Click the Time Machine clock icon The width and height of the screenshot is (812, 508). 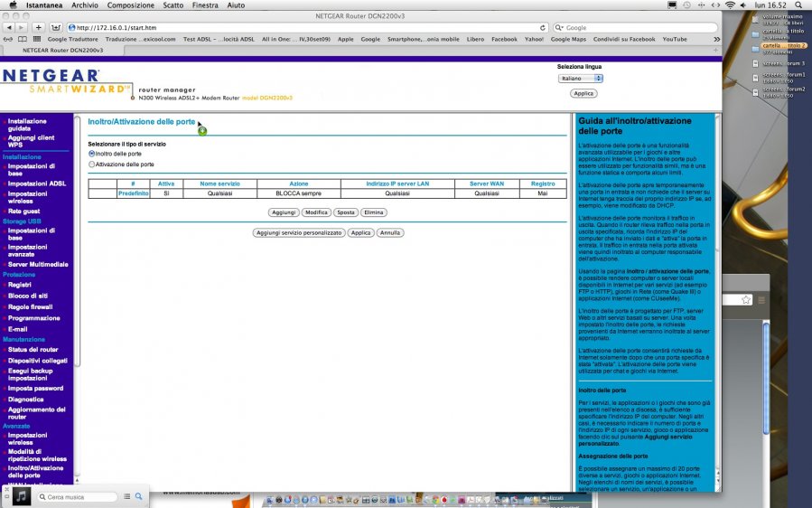pyautogui.click(x=686, y=5)
